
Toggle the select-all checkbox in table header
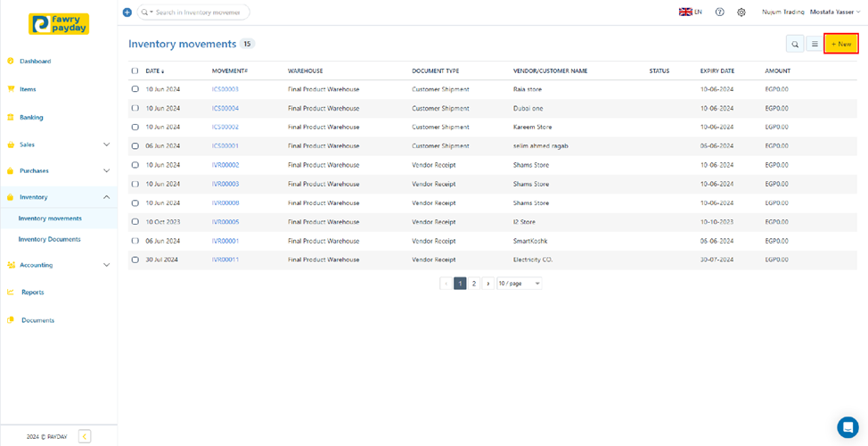point(135,70)
